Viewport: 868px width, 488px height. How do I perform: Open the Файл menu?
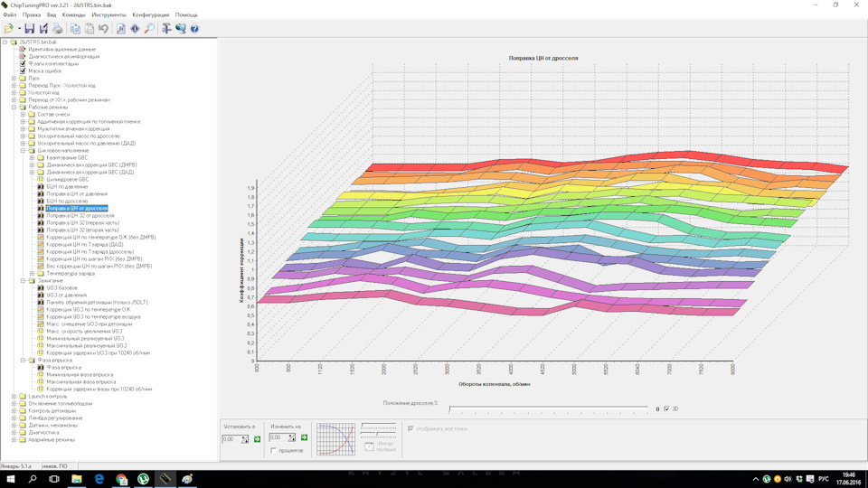tap(10, 15)
